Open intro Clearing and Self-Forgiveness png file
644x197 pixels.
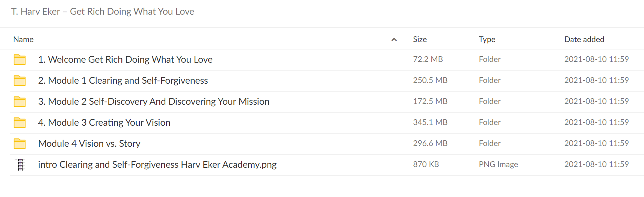157,165
